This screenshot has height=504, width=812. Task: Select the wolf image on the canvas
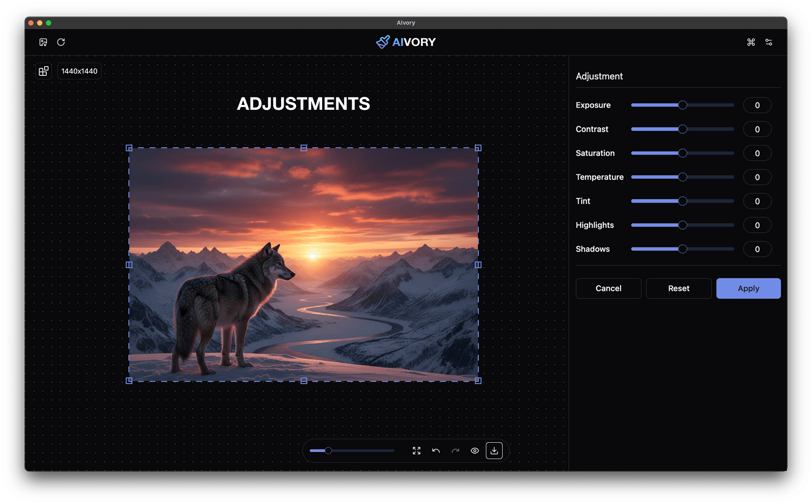pos(304,264)
